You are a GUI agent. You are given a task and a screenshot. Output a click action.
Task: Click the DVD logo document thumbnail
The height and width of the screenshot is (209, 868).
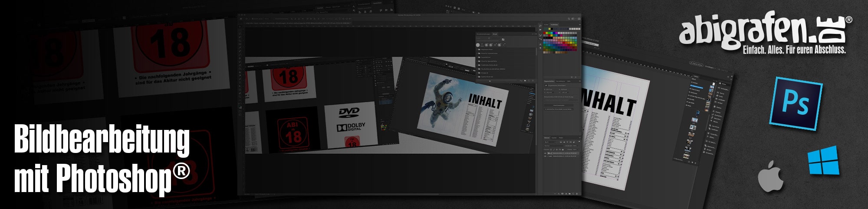coord(351,125)
